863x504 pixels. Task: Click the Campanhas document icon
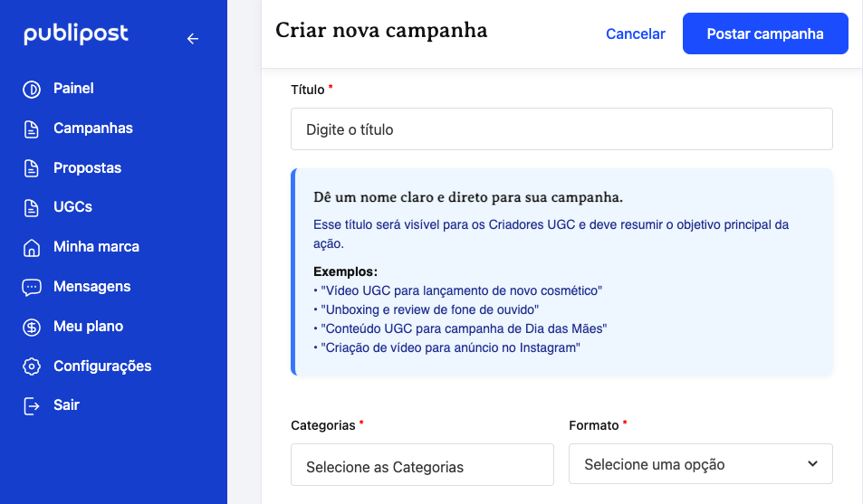click(x=32, y=128)
